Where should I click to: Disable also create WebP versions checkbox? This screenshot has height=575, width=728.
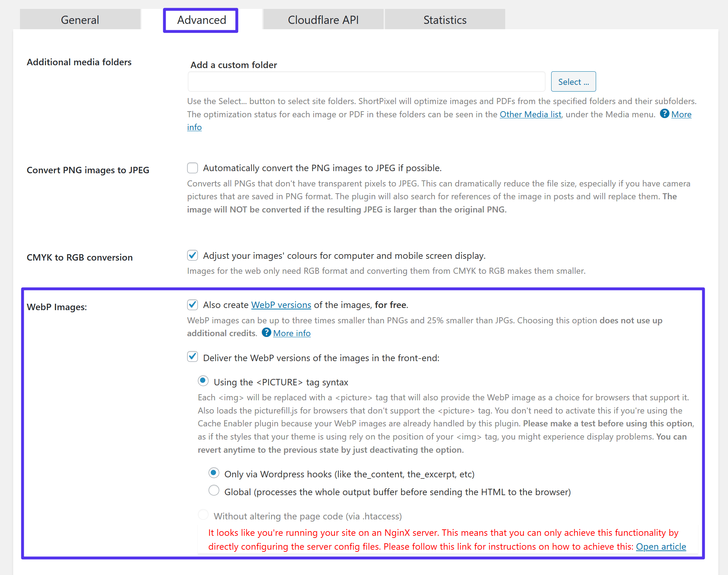pyautogui.click(x=192, y=305)
